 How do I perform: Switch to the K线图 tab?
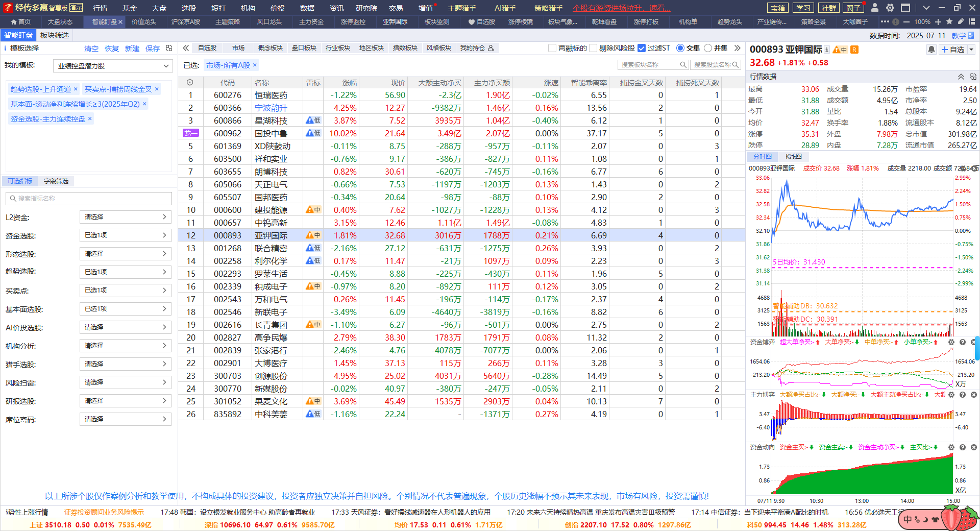[794, 157]
